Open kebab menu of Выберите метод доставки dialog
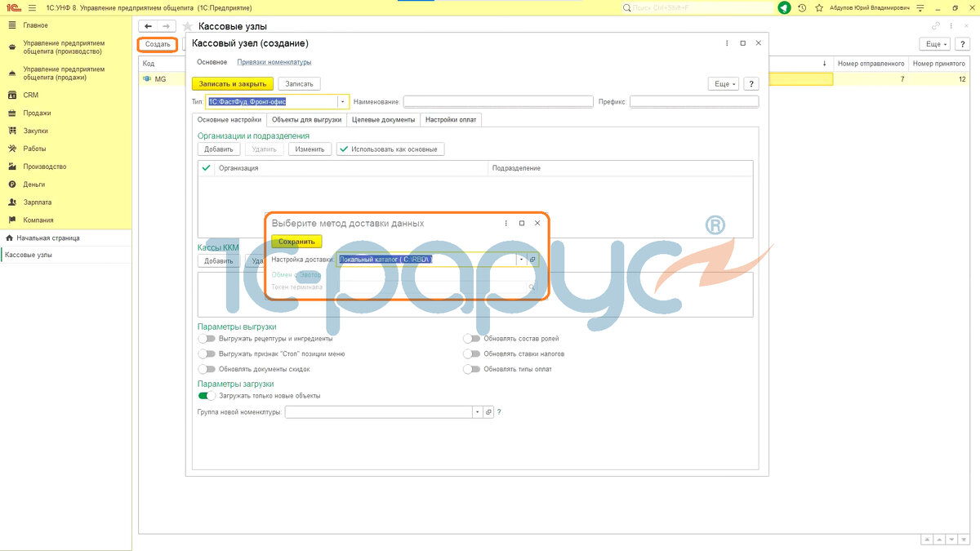This screenshot has width=980, height=551. [x=506, y=223]
